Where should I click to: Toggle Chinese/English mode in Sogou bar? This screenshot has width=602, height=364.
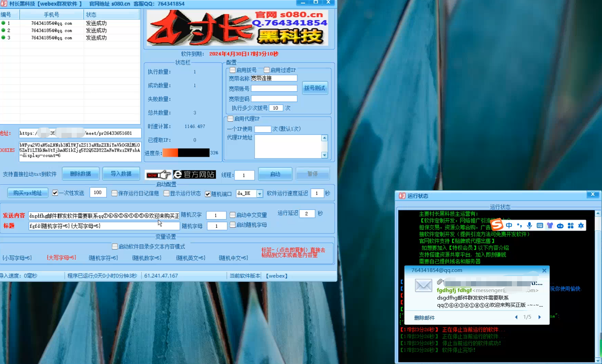(x=509, y=225)
